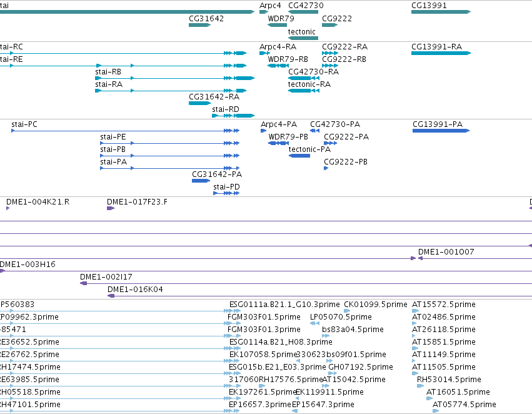Click transcript stai-RA label
This screenshot has height=414, width=532.
[109, 84]
